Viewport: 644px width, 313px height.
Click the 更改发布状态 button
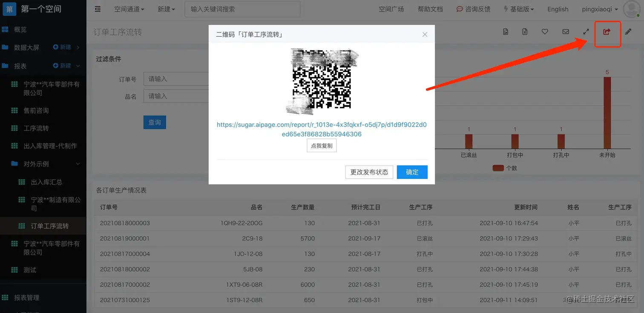[369, 172]
